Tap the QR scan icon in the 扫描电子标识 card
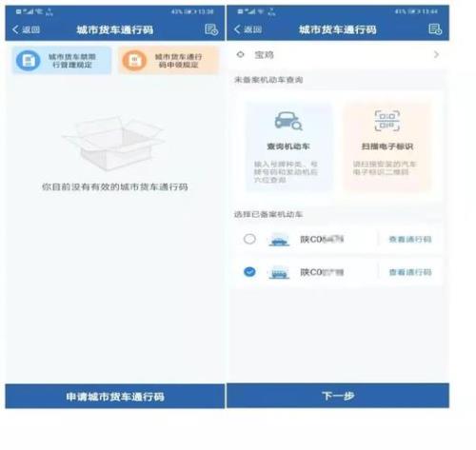This screenshot has height=450, width=476. (x=387, y=121)
